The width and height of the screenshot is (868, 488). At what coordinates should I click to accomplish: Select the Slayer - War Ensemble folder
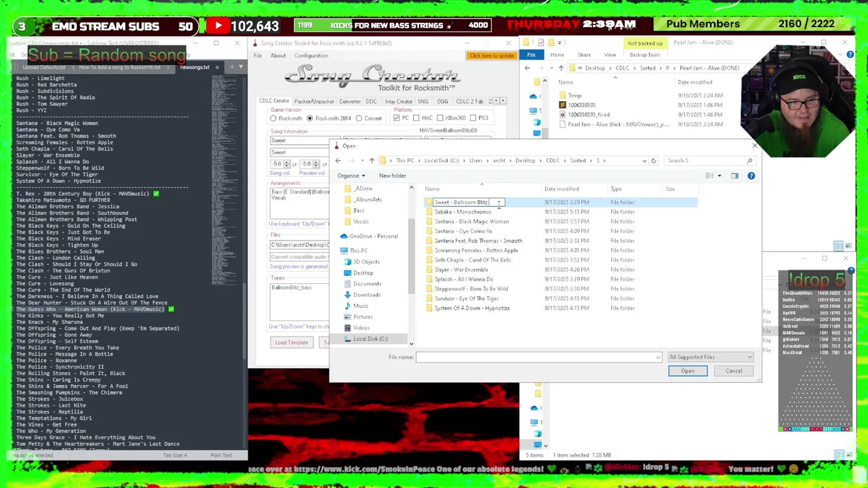pos(461,270)
